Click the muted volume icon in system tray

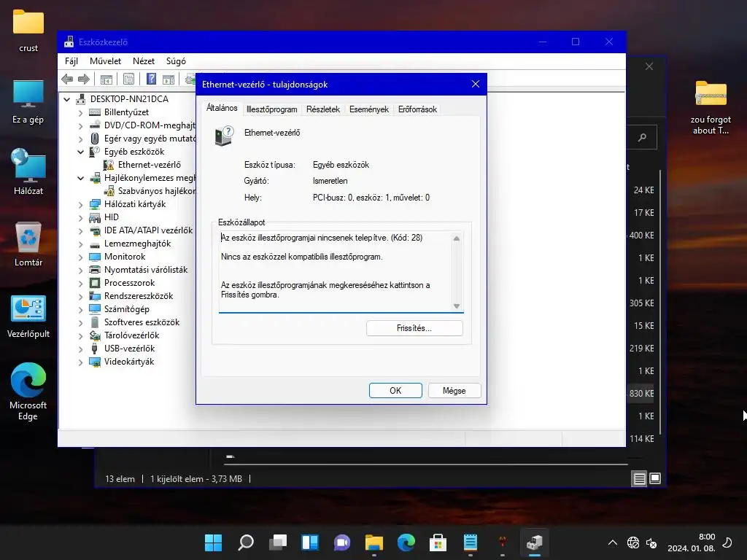point(651,542)
